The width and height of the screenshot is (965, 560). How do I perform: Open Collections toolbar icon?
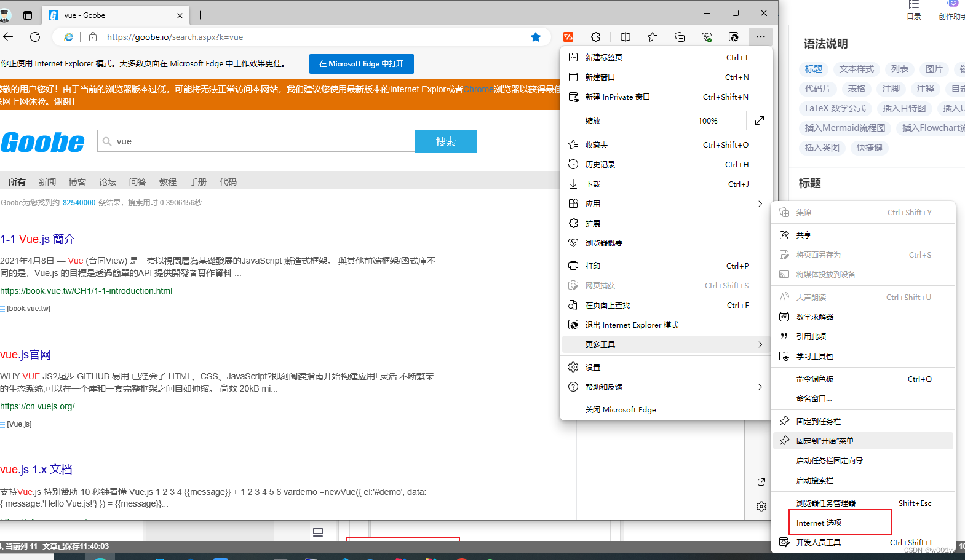(680, 37)
